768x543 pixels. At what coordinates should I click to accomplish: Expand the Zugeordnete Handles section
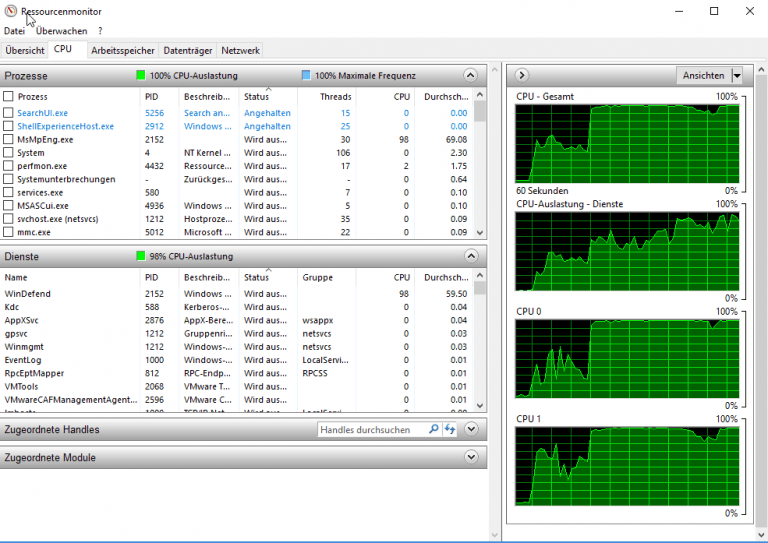click(x=471, y=429)
